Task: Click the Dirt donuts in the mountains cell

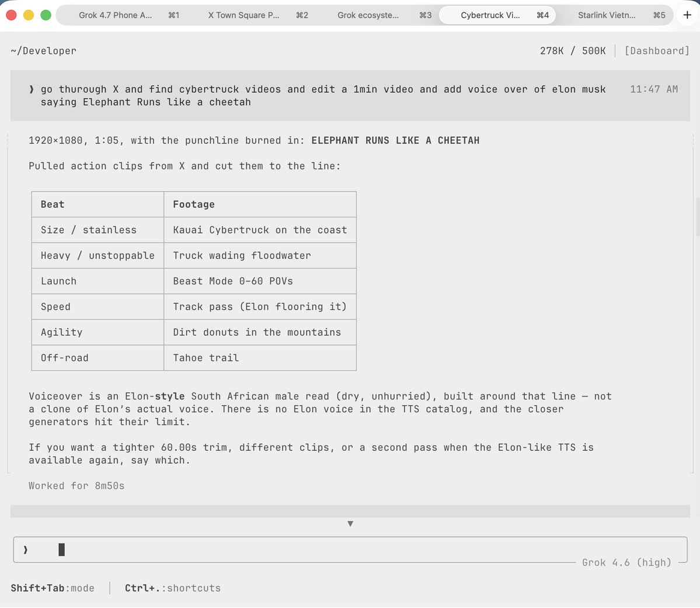Action: click(x=260, y=332)
